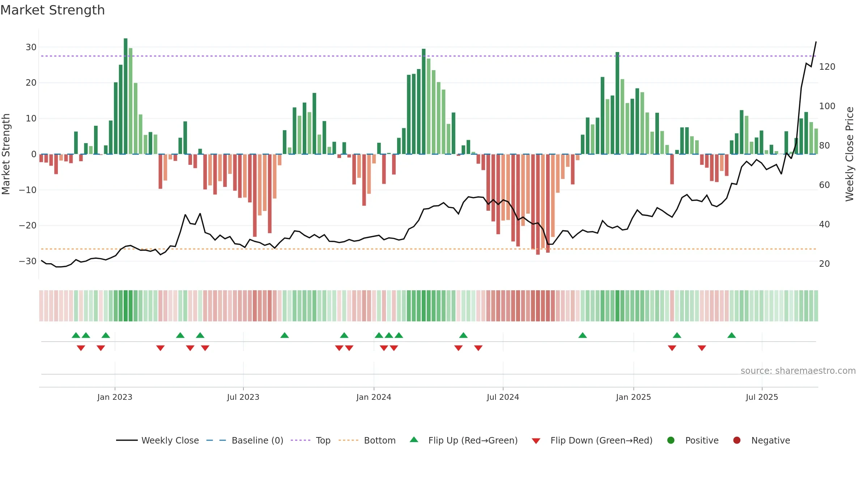The height and width of the screenshot is (488, 868).
Task: Click the Jan 2024 axis label
Action: [x=374, y=397]
